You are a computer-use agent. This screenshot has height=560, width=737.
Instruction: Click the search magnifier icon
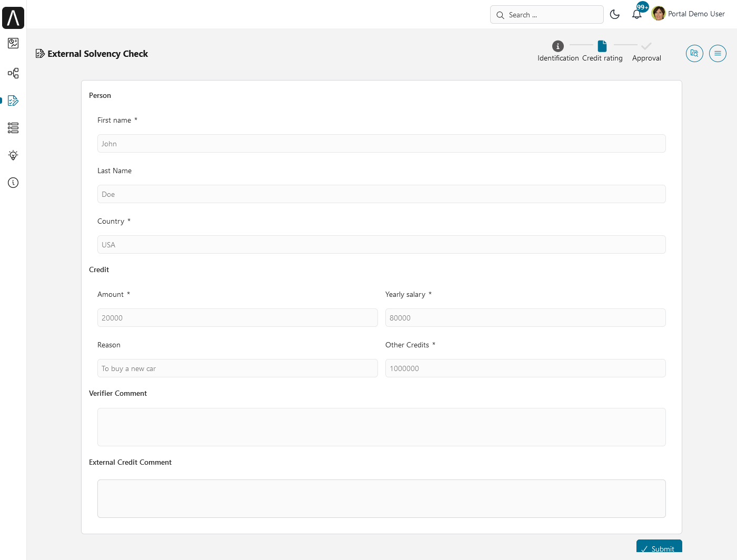[500, 15]
